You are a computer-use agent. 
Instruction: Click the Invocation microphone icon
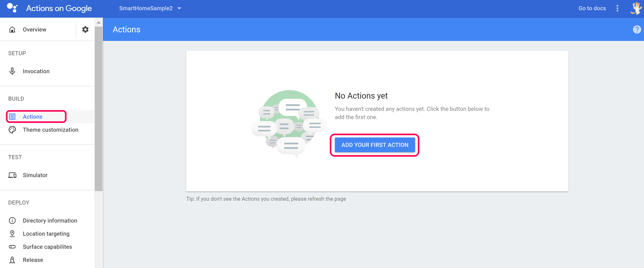12,71
